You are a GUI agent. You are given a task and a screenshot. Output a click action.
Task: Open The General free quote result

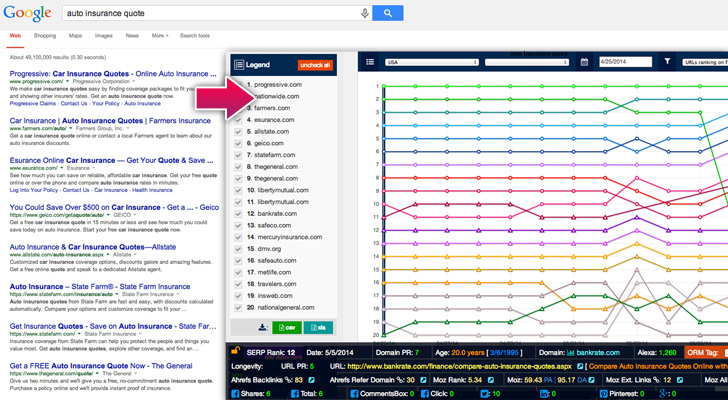tap(100, 366)
